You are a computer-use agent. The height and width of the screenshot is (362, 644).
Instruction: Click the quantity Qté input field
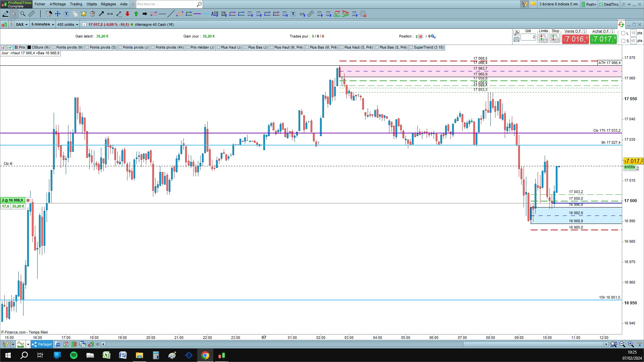(528, 37)
